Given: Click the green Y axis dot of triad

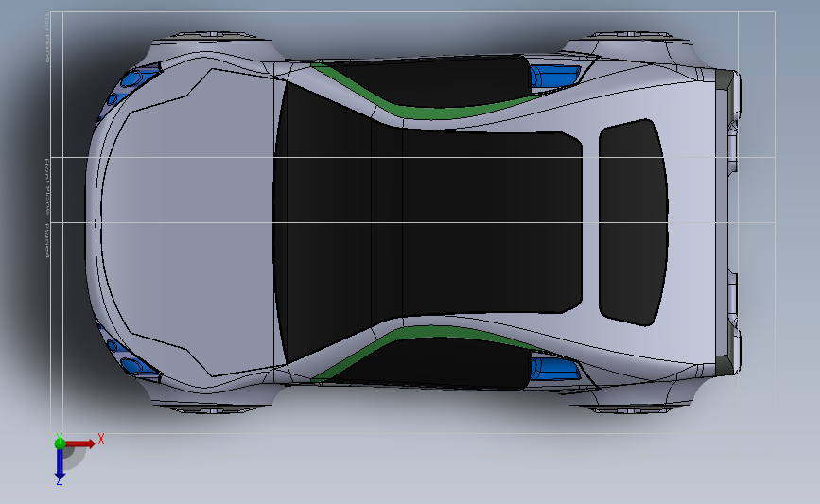Looking at the screenshot, I should (60, 443).
